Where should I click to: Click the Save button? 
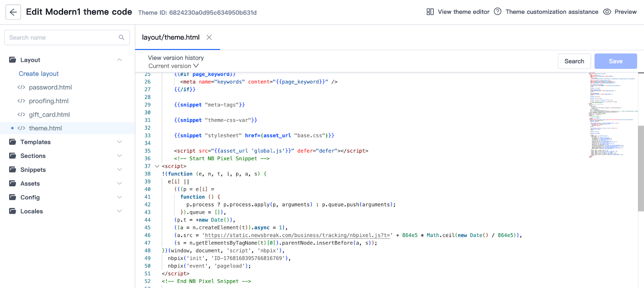616,61
